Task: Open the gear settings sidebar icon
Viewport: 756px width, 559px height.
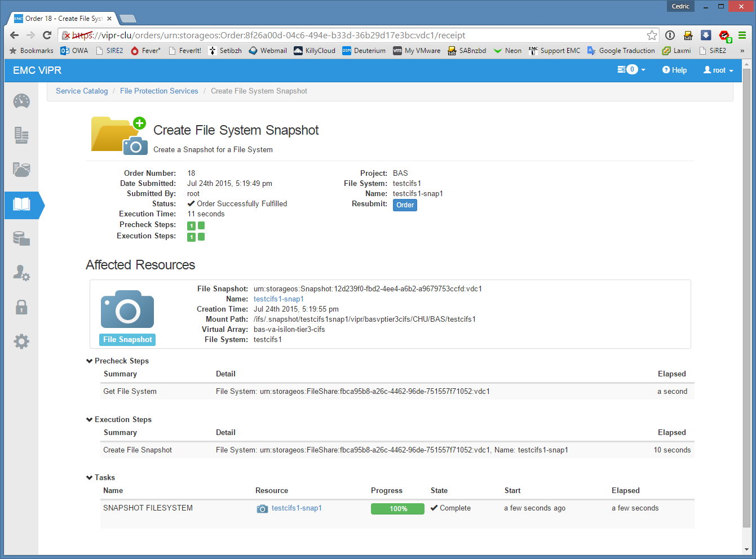Action: coord(21,341)
